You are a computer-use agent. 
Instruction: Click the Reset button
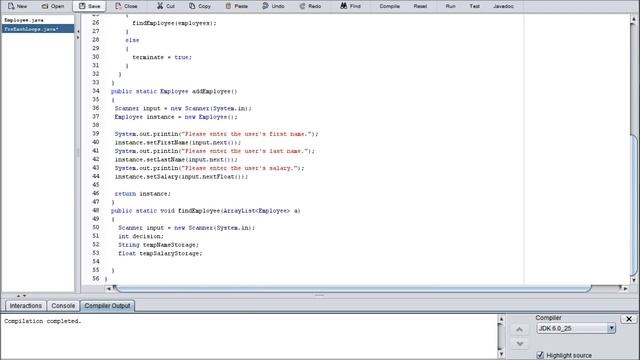[x=420, y=6]
